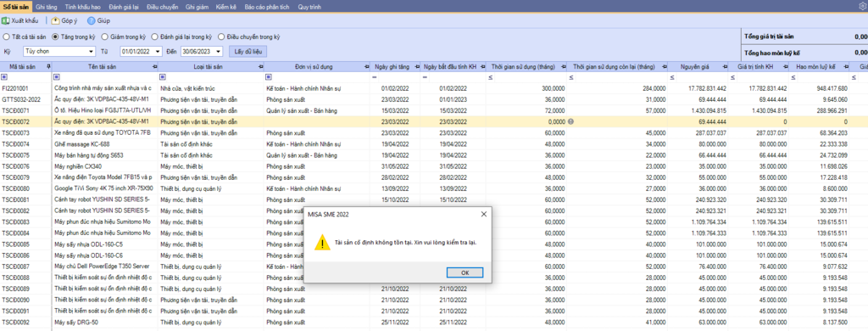The image size is (868, 331).
Task: Click the info icon in row TSCĐ0072
Action: [570, 121]
